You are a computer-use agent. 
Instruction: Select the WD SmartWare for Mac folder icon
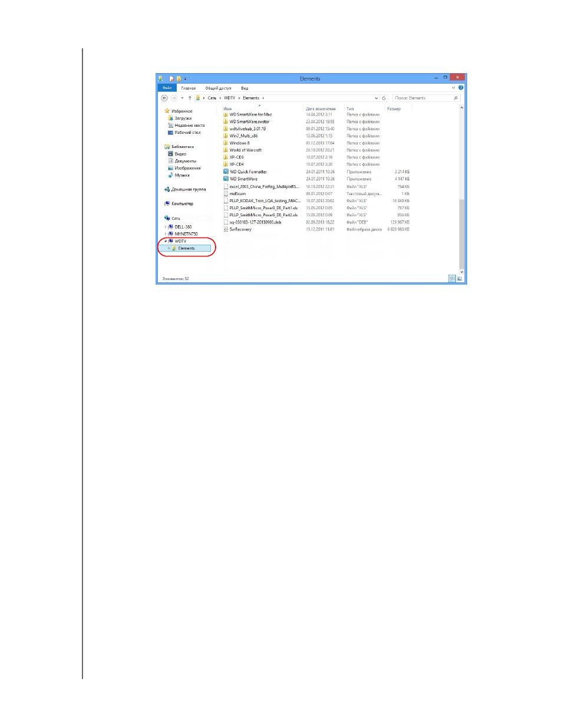point(226,114)
